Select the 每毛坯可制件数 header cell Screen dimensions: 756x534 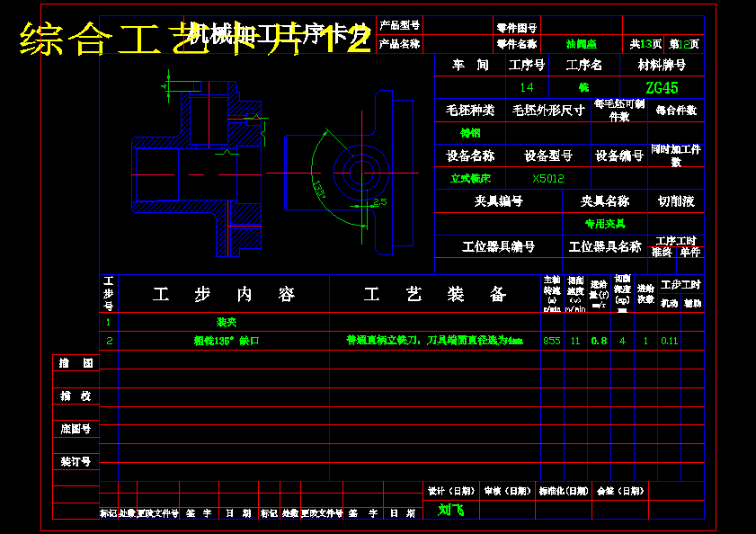pos(619,111)
